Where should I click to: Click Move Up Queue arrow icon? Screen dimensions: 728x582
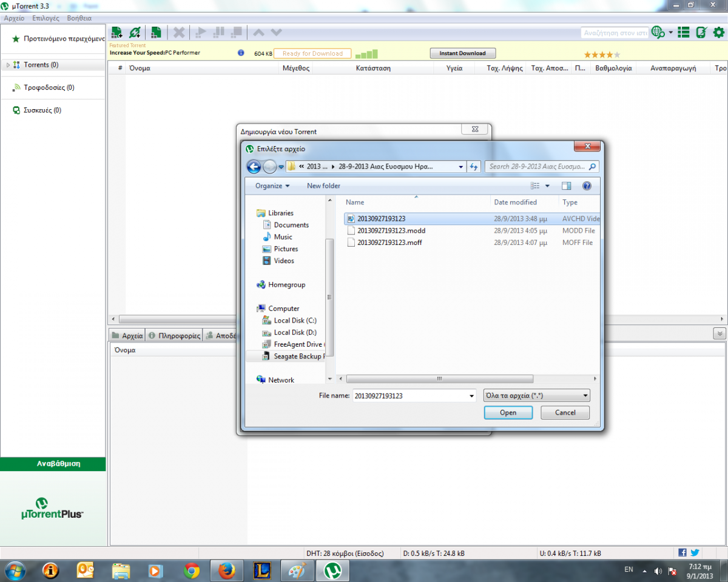point(259,32)
